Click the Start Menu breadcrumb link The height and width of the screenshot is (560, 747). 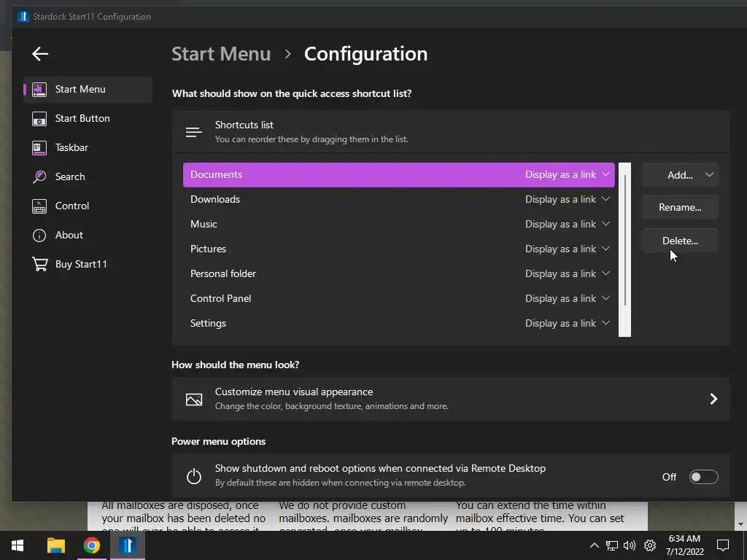(x=221, y=54)
